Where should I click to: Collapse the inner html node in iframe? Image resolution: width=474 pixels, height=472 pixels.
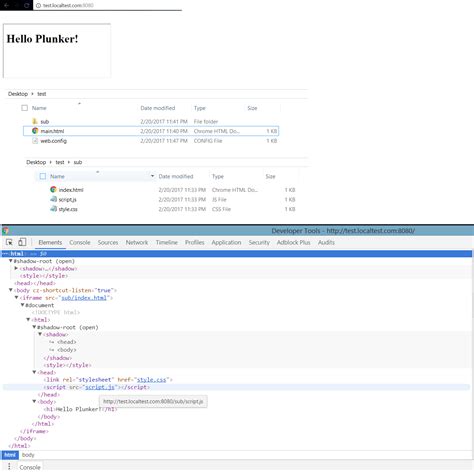[28, 320]
